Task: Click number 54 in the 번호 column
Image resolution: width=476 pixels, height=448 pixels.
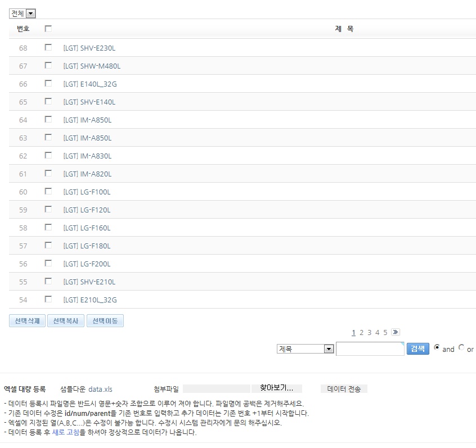Action: click(23, 300)
